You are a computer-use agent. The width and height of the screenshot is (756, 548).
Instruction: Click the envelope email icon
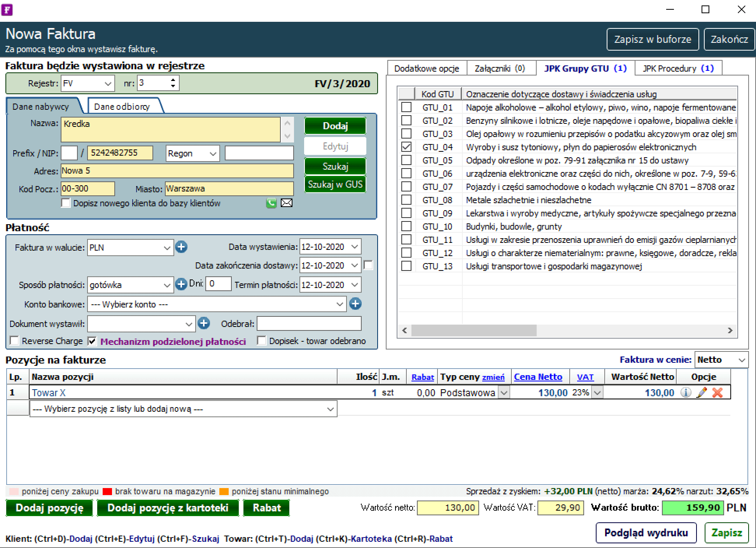(287, 203)
